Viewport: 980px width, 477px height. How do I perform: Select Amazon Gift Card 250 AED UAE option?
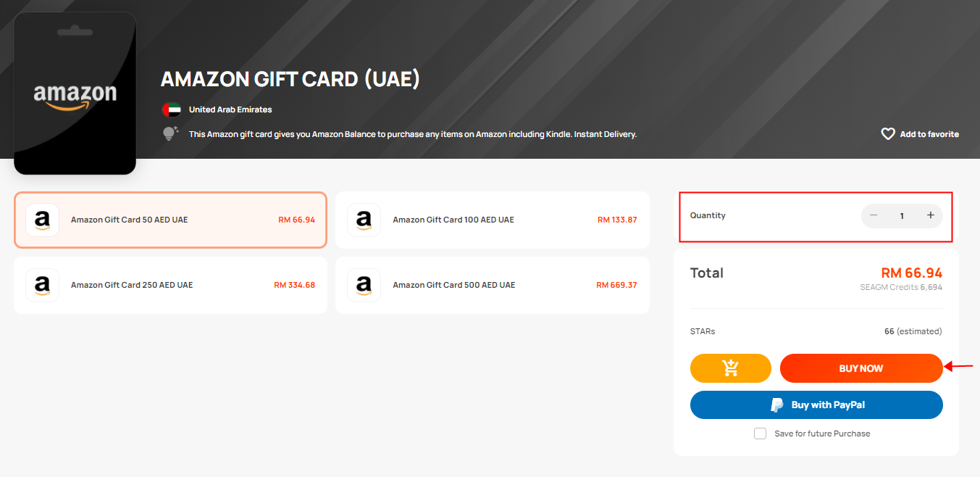point(171,285)
